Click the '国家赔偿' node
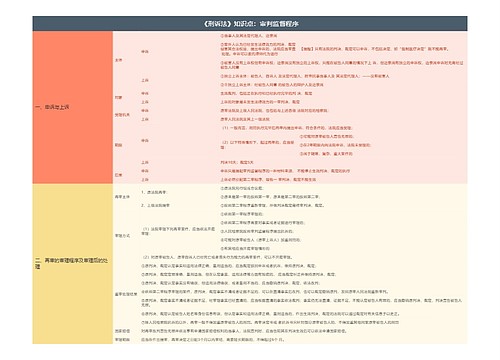Screen dimensions: 500x360 [x=122, y=331]
